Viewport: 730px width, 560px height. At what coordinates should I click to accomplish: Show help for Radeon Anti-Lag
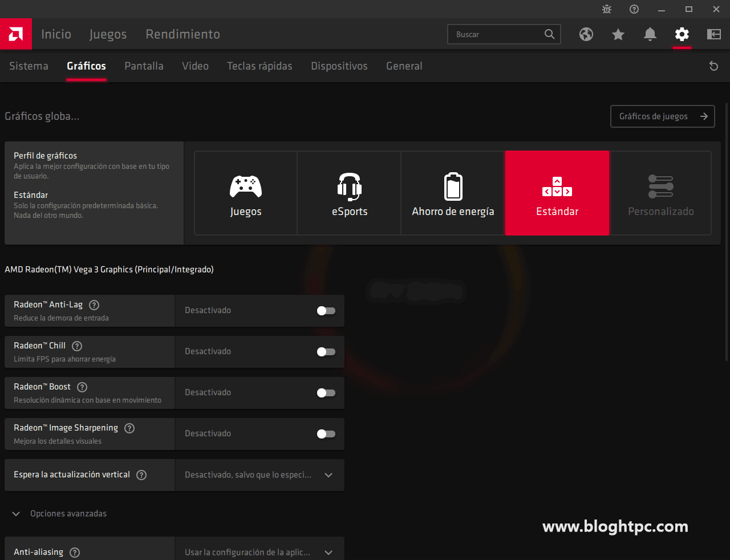coord(95,305)
